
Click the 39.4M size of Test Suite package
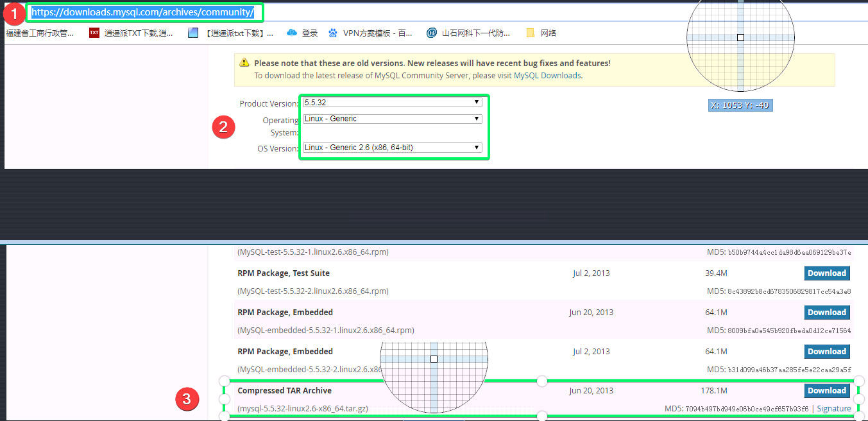tap(716, 273)
